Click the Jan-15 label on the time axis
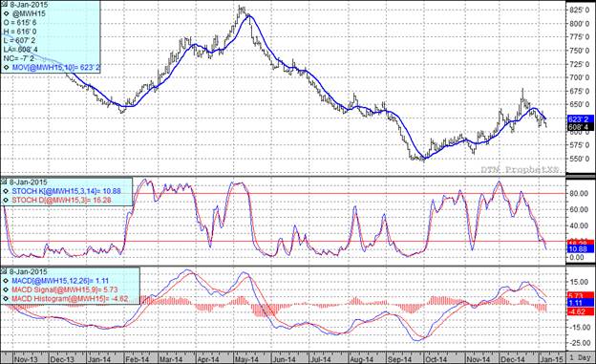 coord(552,359)
